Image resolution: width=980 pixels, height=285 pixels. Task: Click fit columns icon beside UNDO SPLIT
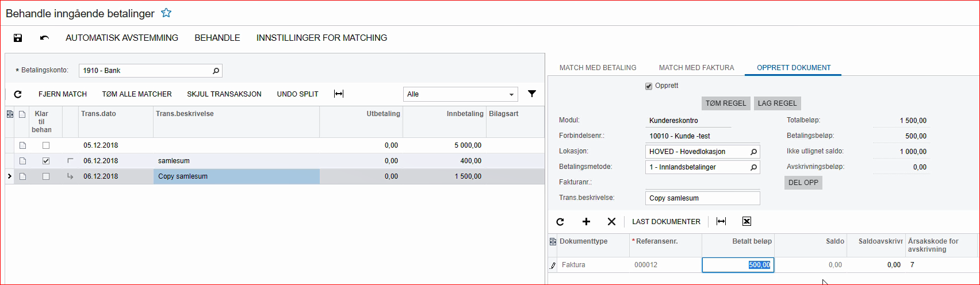coord(339,94)
